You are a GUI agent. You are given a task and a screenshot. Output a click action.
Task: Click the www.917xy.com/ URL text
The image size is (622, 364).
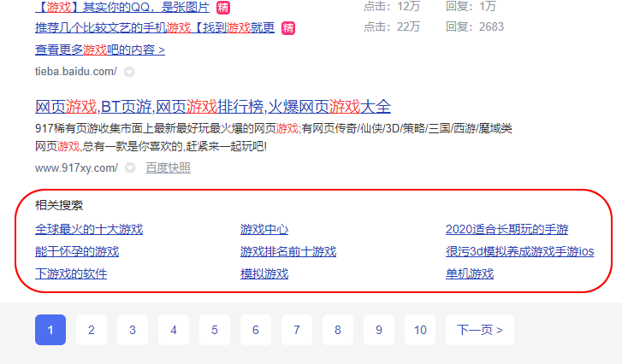pyautogui.click(x=76, y=168)
